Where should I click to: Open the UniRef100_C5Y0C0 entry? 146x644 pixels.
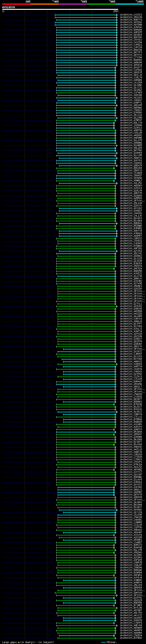[131, 40]
